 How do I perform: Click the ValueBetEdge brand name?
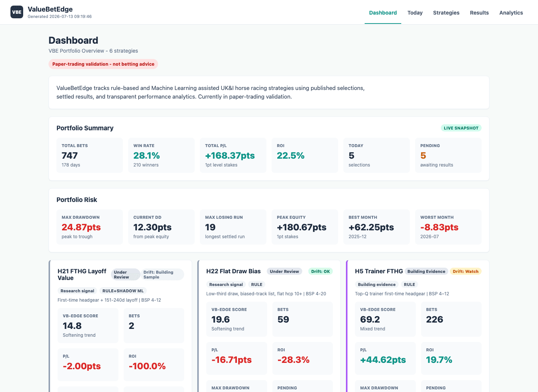pyautogui.click(x=50, y=9)
